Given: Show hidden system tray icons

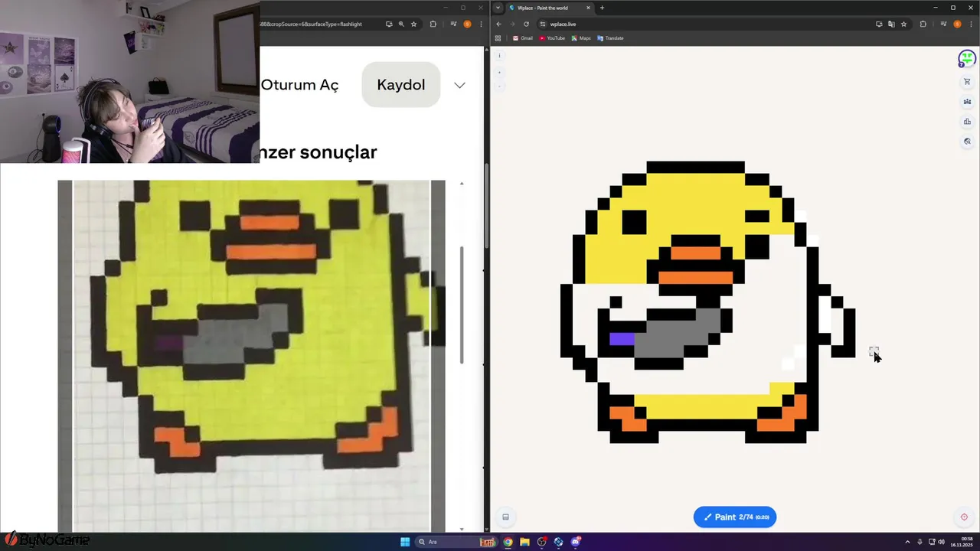Looking at the screenshot, I should coord(907,542).
